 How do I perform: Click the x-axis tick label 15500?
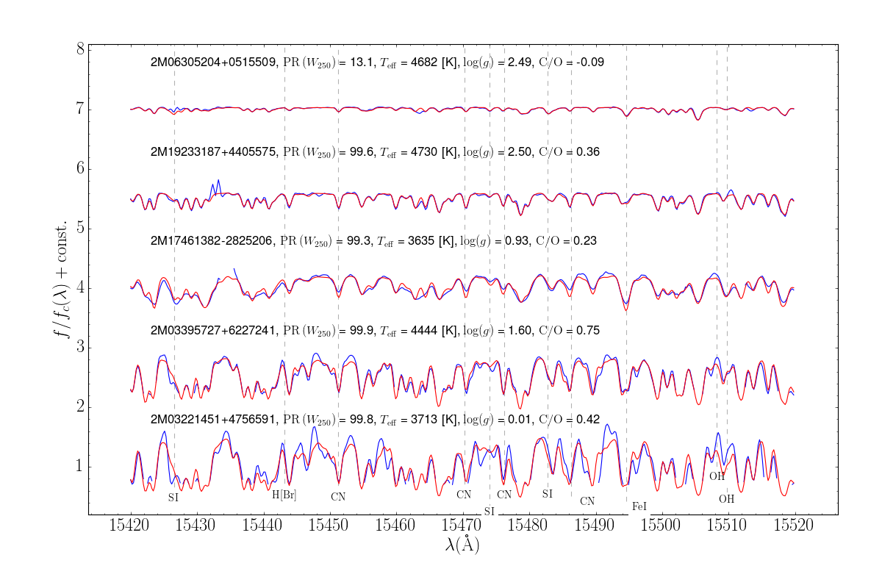pos(661,527)
